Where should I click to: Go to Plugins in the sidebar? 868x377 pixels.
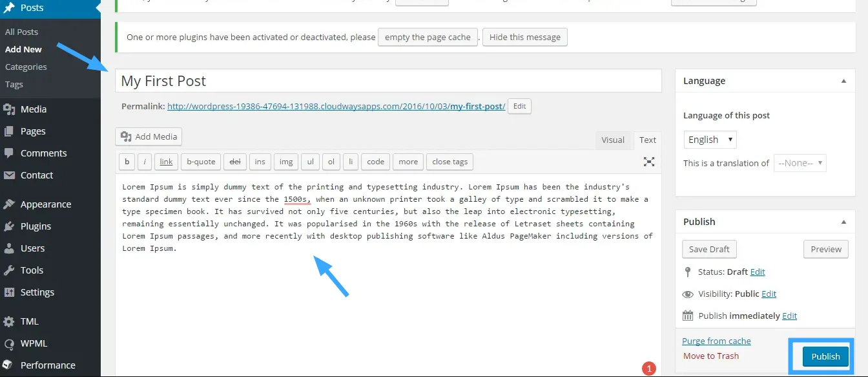click(x=36, y=226)
